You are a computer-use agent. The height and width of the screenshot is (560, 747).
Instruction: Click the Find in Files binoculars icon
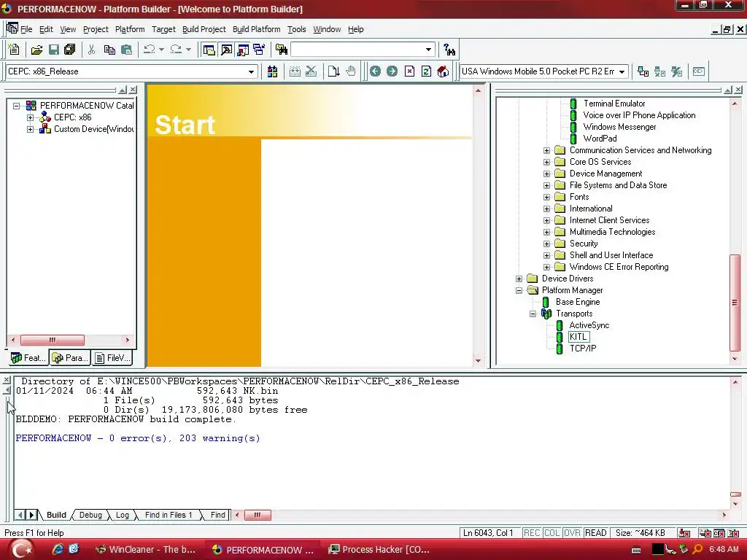tap(282, 50)
